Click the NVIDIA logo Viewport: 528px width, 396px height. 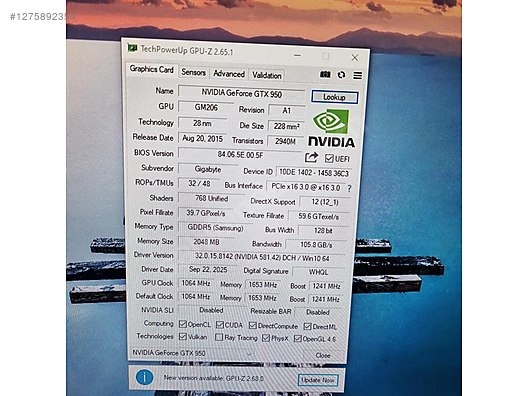[331, 128]
